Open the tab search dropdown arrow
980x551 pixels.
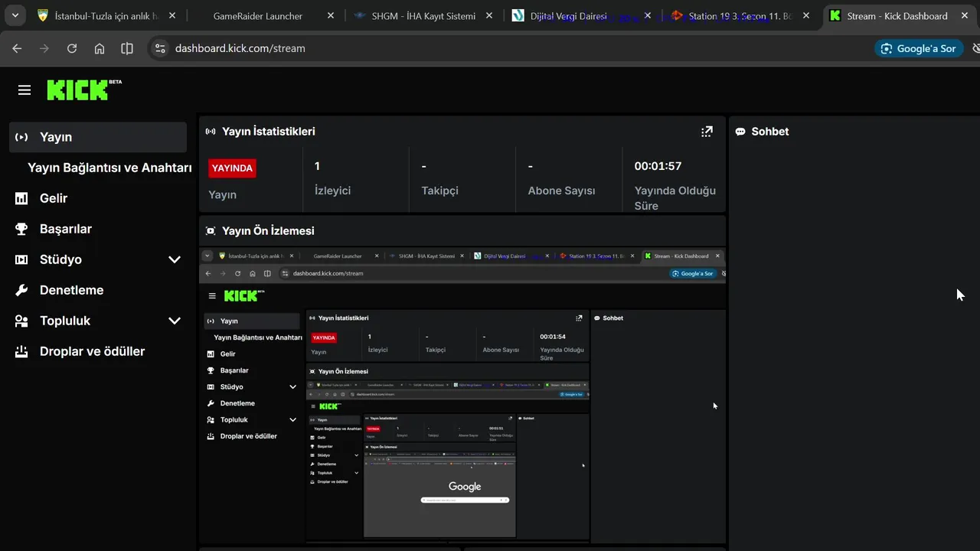coord(15,15)
